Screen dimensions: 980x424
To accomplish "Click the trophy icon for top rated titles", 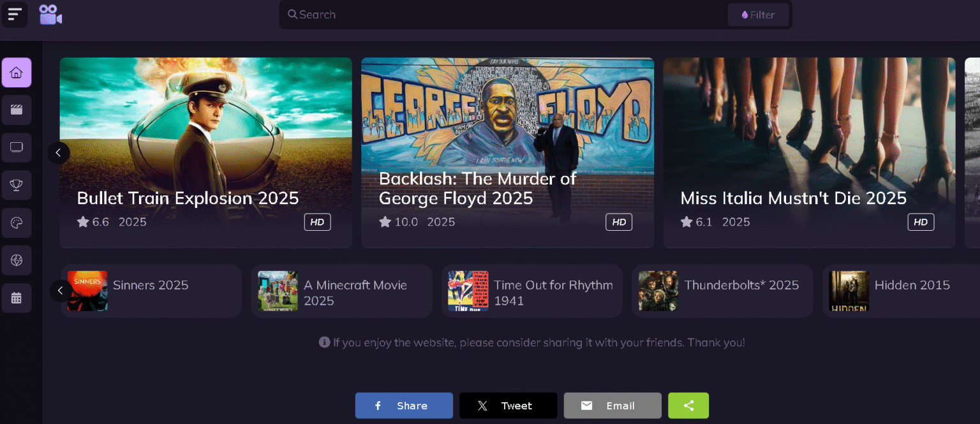I will pos(16,185).
